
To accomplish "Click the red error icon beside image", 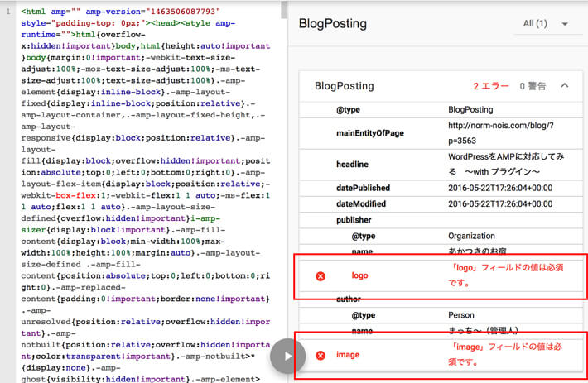I will point(321,356).
